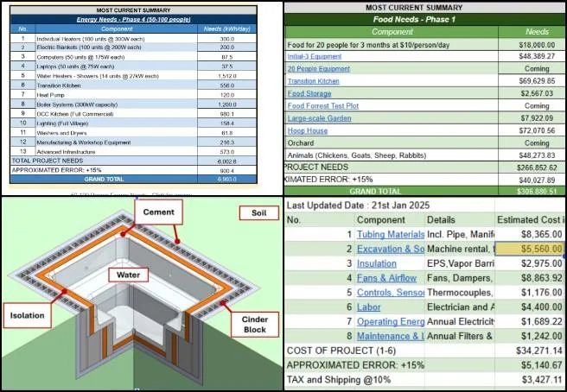The image size is (567, 392).
Task: Select the $2,975.00 Insulation cost cell
Action: pyautogui.click(x=529, y=263)
